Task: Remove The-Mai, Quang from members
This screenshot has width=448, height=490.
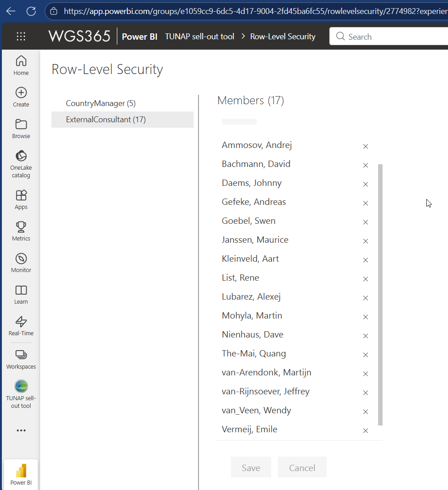Action: click(365, 355)
